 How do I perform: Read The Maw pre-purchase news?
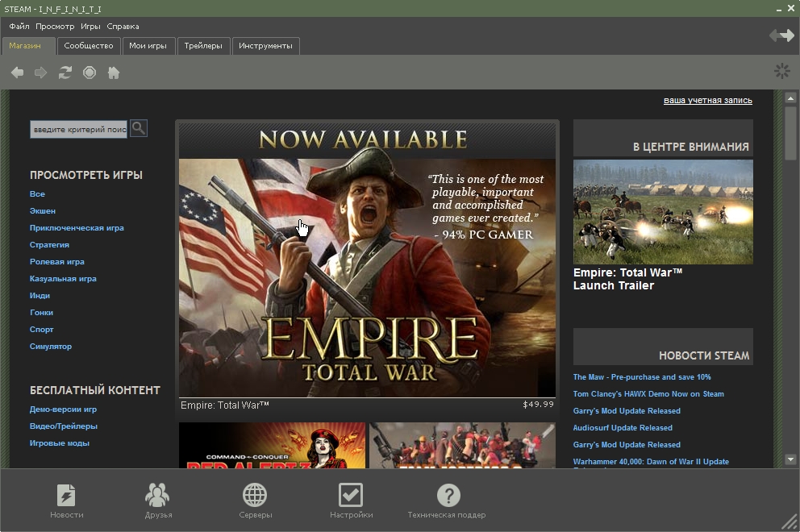click(x=642, y=377)
